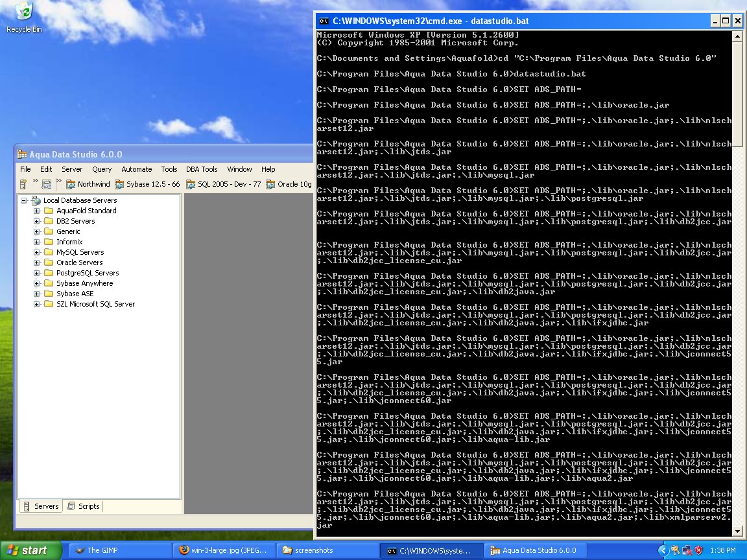Click the cmd window scroll up arrow
Viewport: 747px width, 560px height.
pyautogui.click(x=738, y=36)
